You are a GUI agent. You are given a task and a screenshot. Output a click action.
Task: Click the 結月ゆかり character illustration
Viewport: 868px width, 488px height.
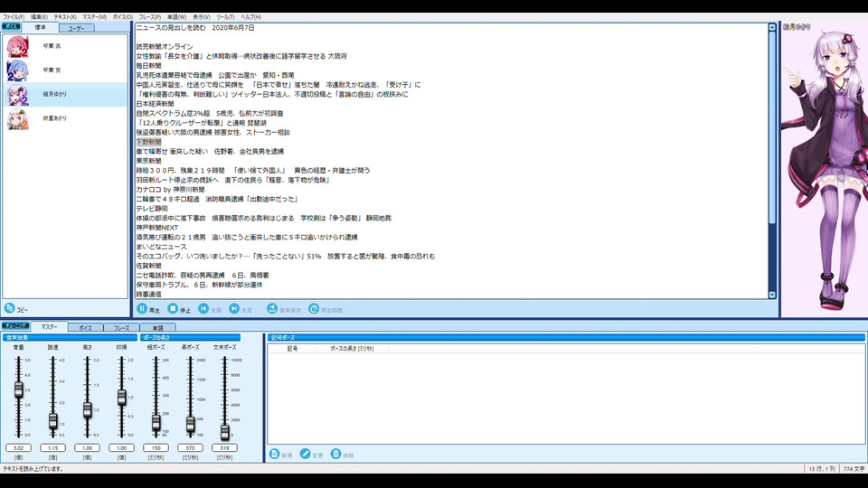click(x=825, y=169)
